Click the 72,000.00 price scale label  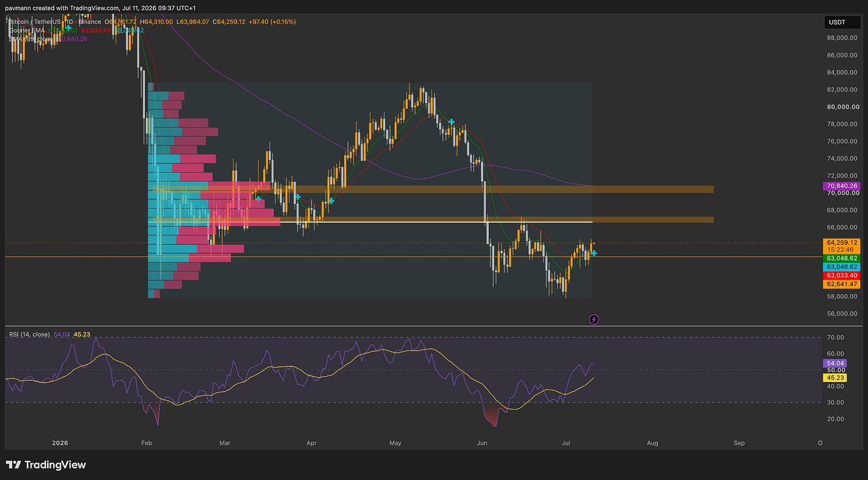click(841, 176)
